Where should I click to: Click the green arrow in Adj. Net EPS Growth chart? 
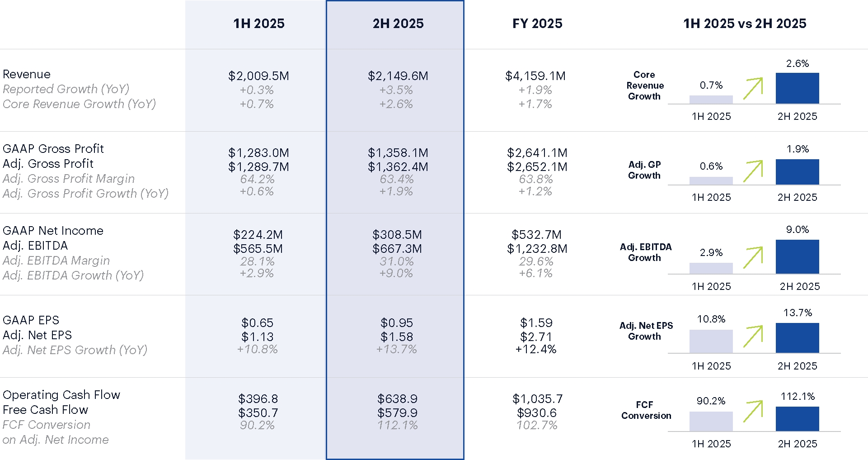tap(753, 336)
